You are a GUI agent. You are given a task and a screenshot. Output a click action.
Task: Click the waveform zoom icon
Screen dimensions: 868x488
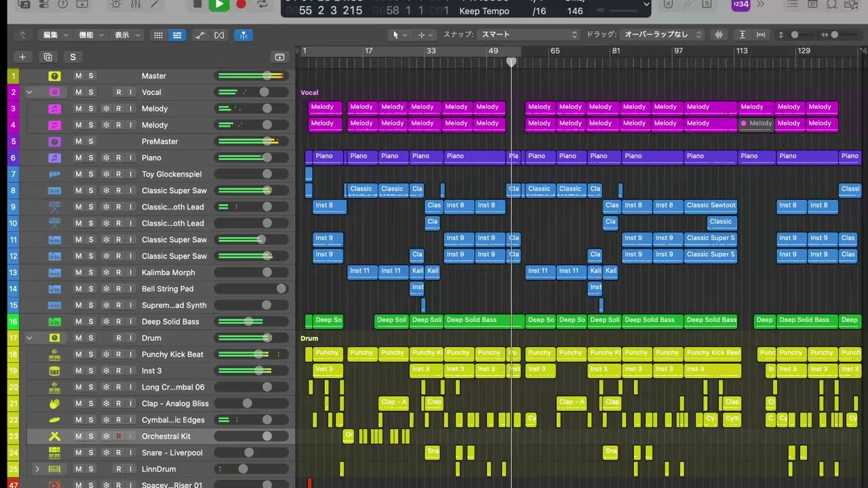(x=719, y=35)
